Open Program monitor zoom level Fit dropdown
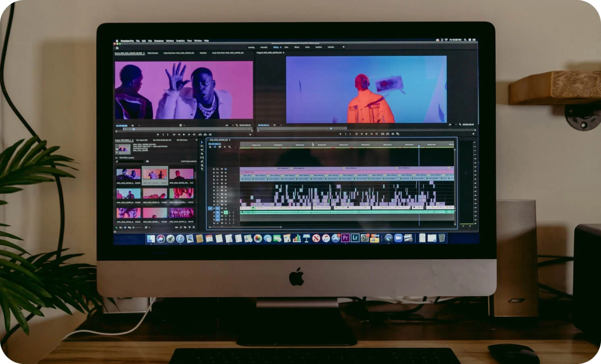 (278, 125)
